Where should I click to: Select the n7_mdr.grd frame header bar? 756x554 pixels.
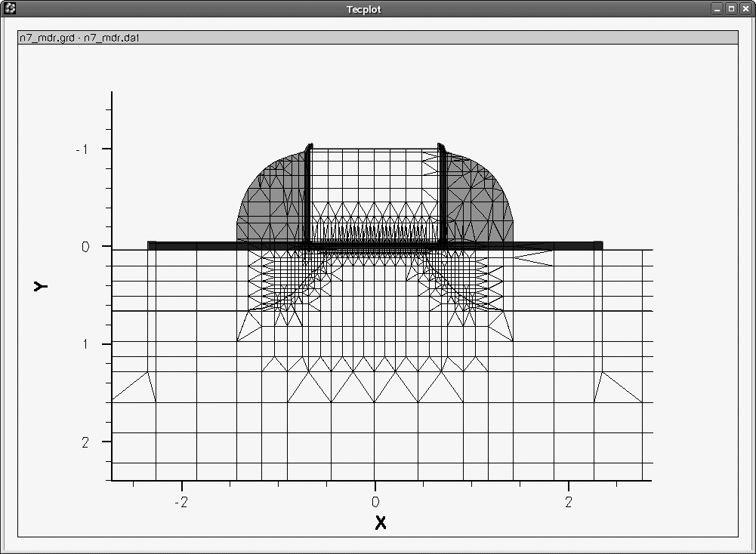pos(378,37)
